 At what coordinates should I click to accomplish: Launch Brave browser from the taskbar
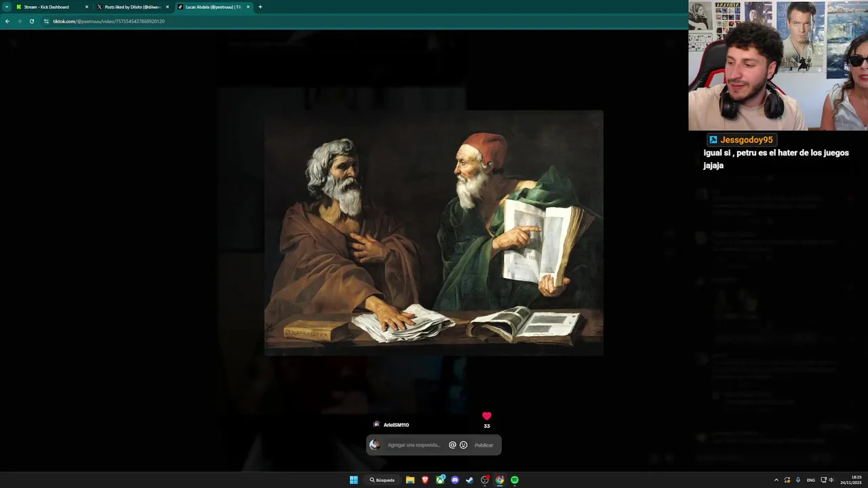coord(425,480)
